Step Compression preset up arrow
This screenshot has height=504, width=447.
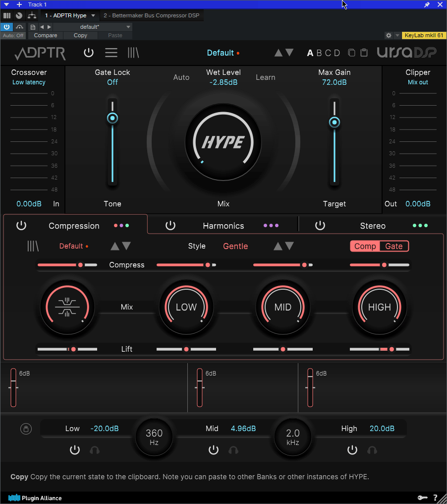pyautogui.click(x=115, y=246)
